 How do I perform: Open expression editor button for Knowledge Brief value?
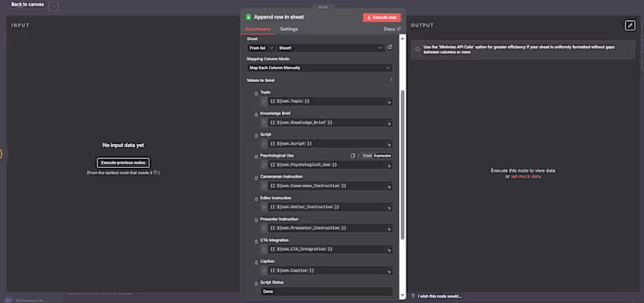[x=389, y=124]
